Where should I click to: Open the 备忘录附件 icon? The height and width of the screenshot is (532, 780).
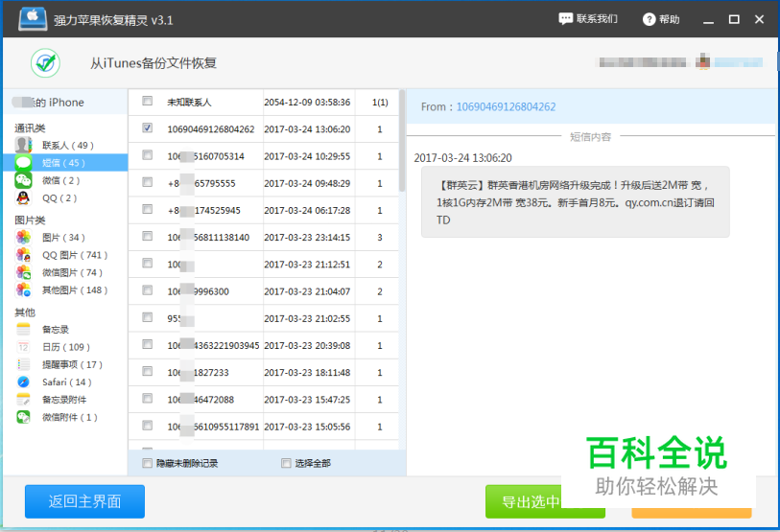[23, 400]
